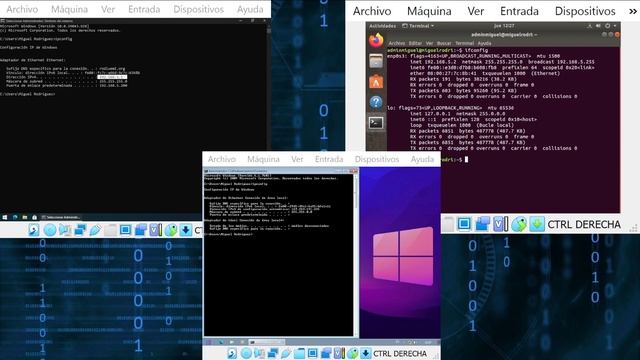Expand hidden menus chevron in Ubuntu VM window
The height and width of the screenshot is (360, 640).
(x=633, y=11)
